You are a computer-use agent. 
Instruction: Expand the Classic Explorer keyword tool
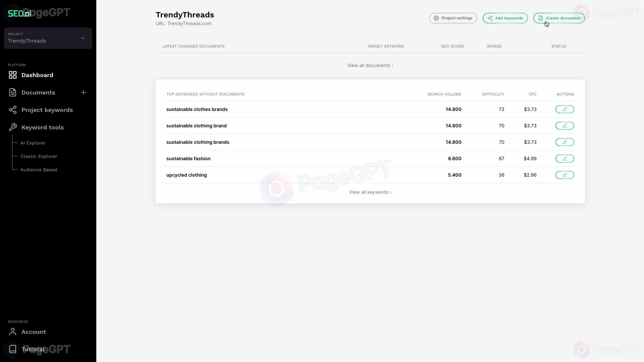pos(39,156)
